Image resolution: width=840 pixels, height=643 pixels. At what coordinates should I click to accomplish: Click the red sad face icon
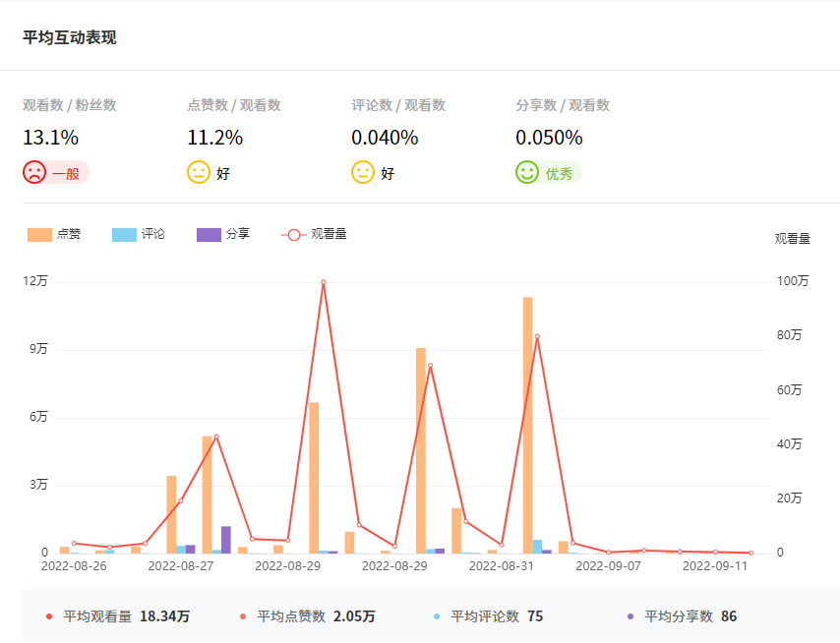34,172
